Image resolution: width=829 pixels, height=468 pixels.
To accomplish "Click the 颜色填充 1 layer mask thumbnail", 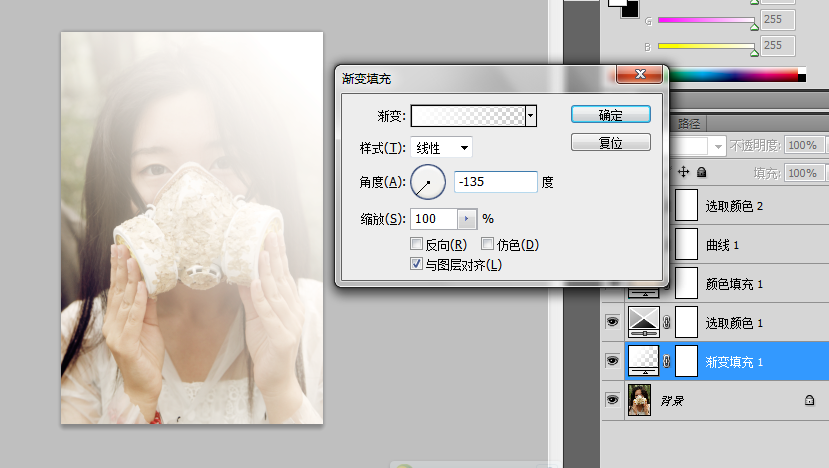I will [x=686, y=283].
